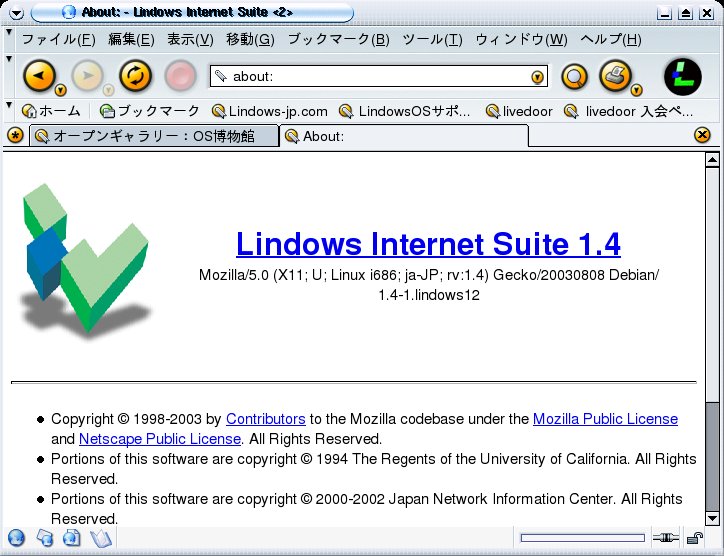
Task: Minimize the Lindows Internet Suite window
Action: coord(664,13)
